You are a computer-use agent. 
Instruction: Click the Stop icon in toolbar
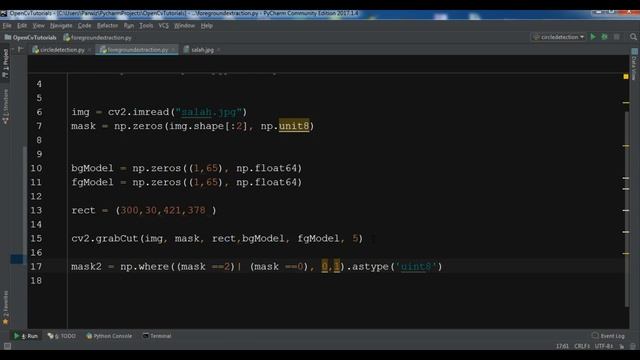(x=617, y=37)
